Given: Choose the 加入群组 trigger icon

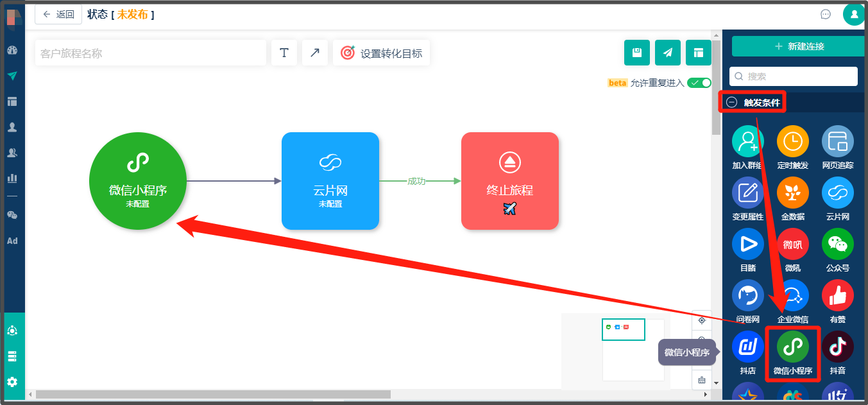Looking at the screenshot, I should (748, 142).
